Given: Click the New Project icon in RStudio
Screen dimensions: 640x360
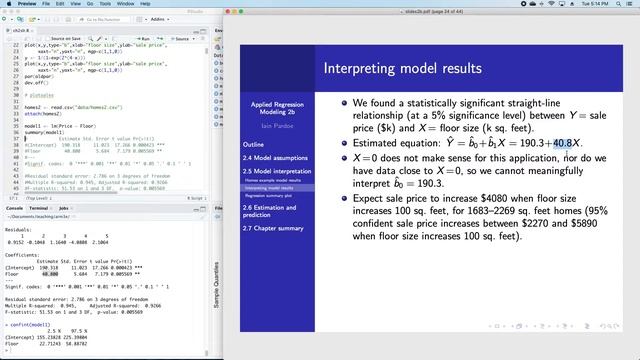Looking at the screenshot, I should tap(20, 19).
